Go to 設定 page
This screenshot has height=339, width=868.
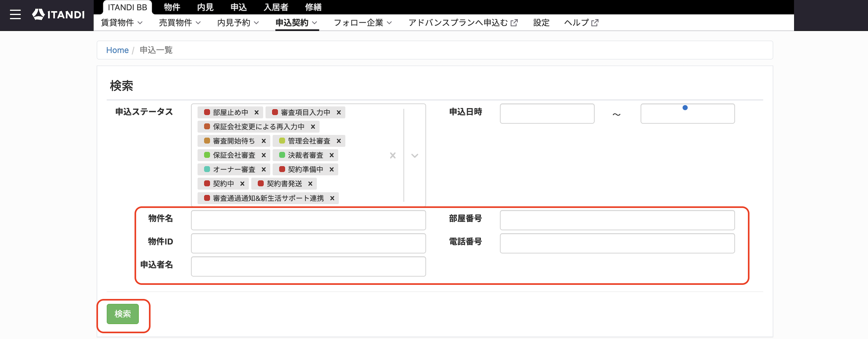tap(541, 22)
